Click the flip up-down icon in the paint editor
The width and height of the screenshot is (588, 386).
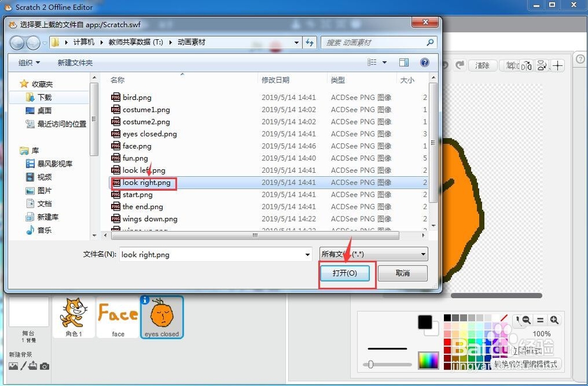(542, 66)
